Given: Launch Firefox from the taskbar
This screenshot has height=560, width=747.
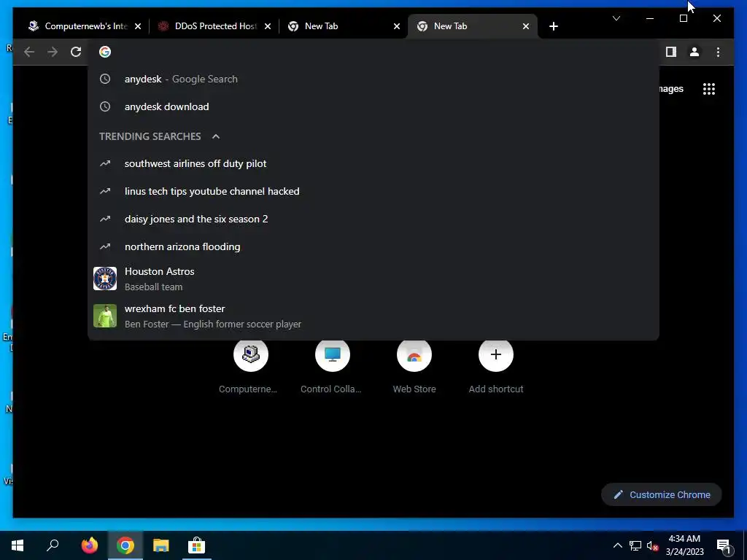Looking at the screenshot, I should (90, 545).
